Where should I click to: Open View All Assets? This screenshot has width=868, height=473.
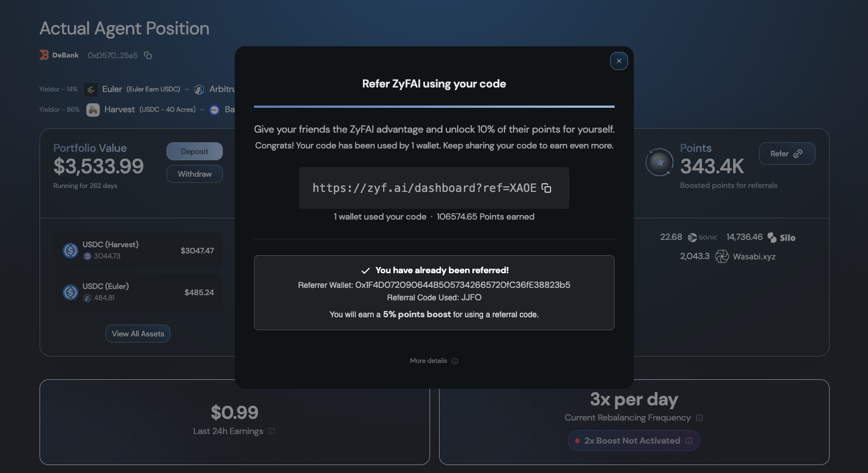point(138,334)
